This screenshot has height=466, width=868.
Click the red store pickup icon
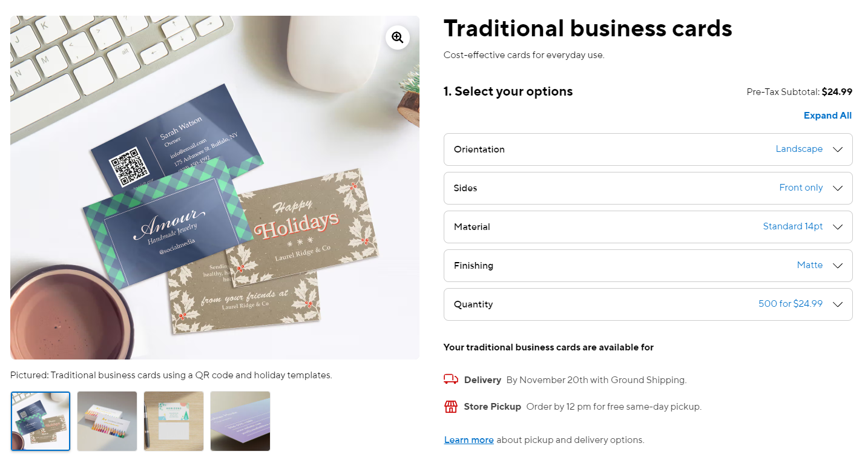tap(451, 406)
